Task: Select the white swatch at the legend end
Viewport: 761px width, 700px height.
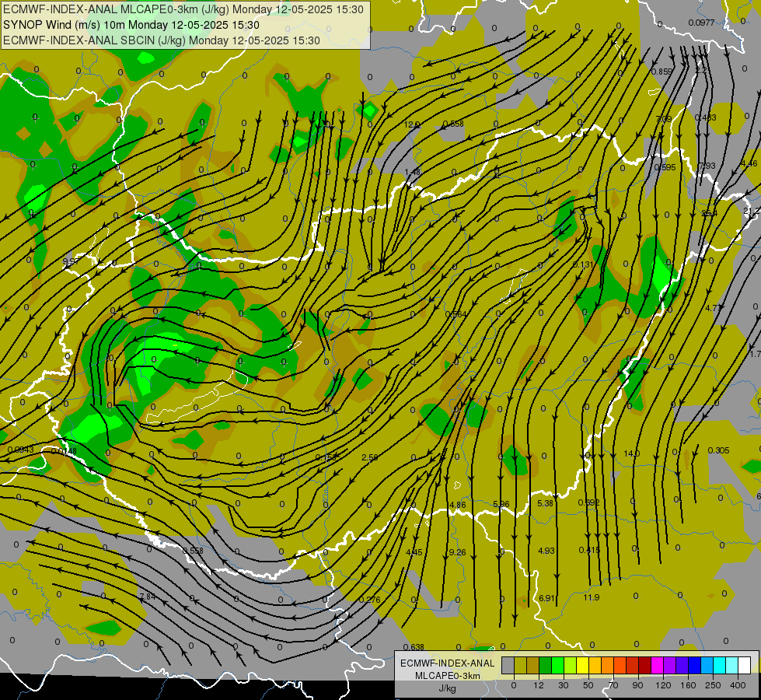Action: tap(744, 665)
